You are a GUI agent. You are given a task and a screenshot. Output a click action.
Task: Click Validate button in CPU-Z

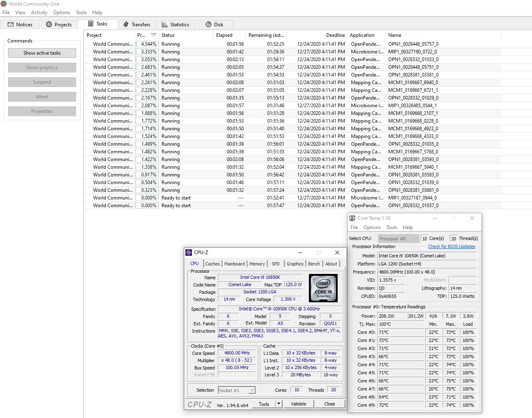click(298, 404)
